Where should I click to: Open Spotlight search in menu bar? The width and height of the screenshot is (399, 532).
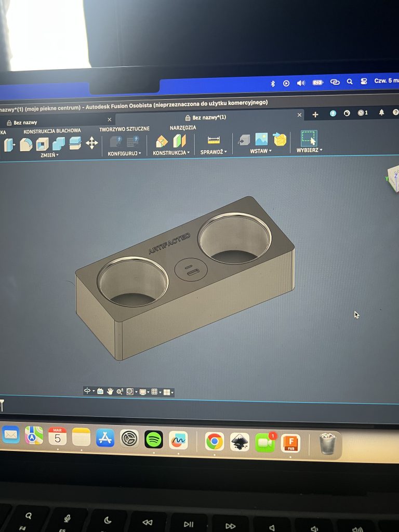(x=350, y=82)
